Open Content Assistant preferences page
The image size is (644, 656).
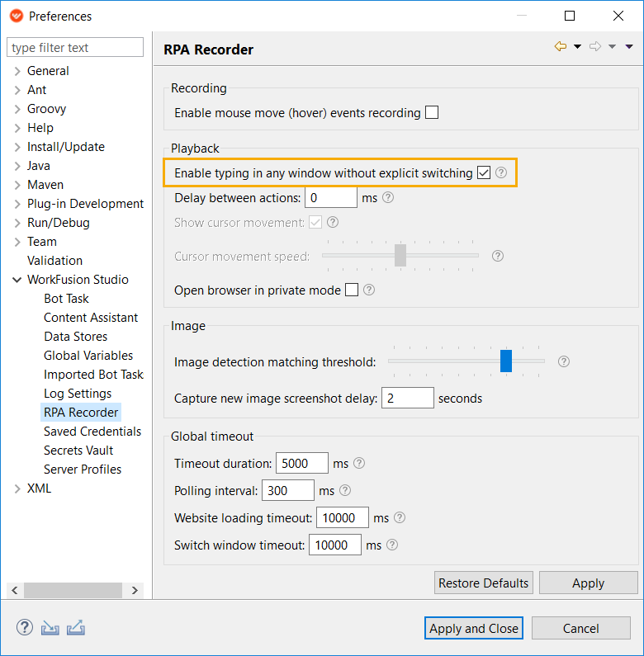click(x=91, y=318)
